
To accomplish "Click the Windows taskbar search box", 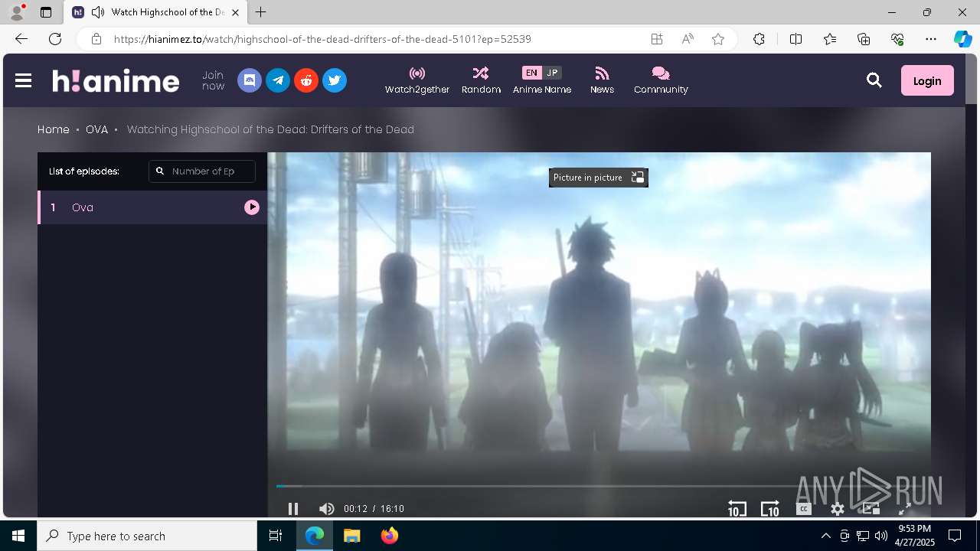I will [147, 536].
